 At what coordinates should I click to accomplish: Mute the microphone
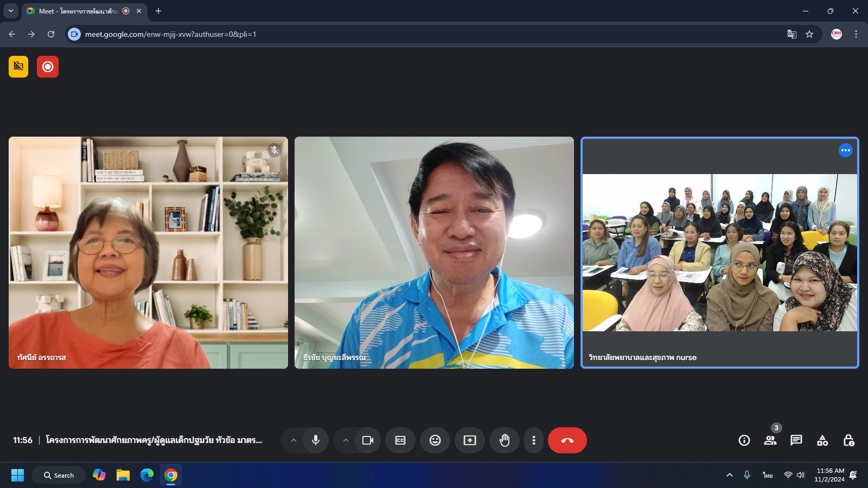[x=316, y=440]
